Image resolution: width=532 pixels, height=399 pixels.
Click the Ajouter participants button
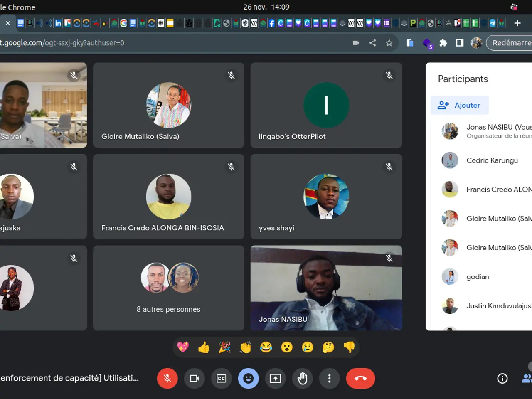460,105
